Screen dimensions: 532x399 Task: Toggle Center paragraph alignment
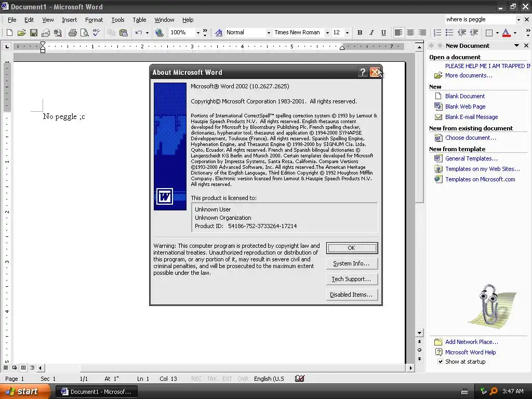(410, 33)
